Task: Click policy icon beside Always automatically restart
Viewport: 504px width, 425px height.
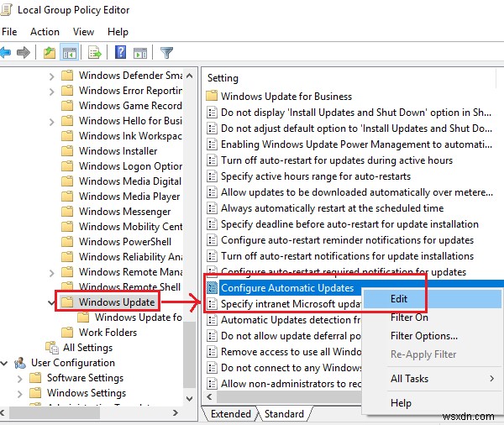Action: pos(212,208)
